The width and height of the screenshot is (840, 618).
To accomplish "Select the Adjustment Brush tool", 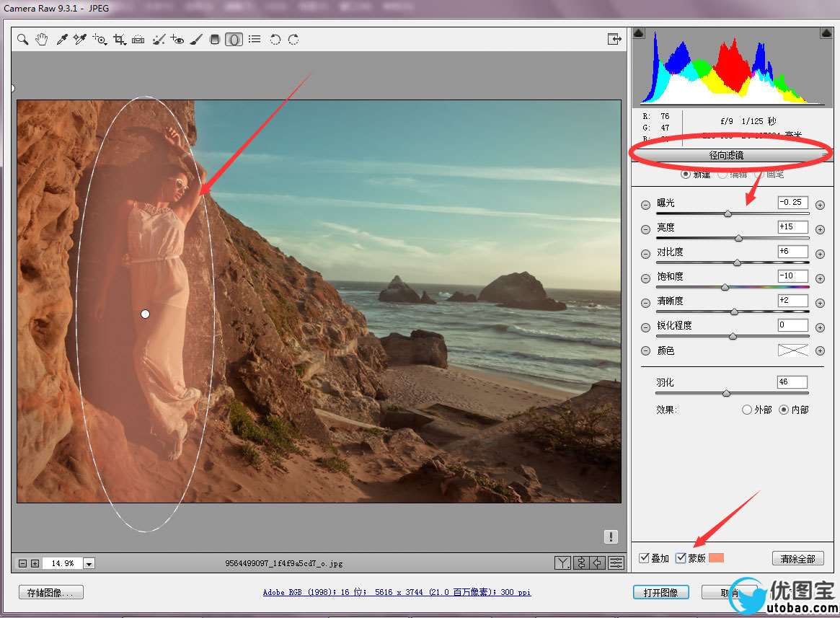I will [x=196, y=39].
